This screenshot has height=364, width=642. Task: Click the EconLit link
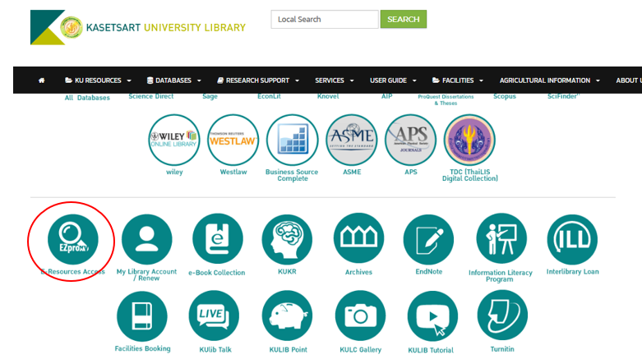click(269, 96)
